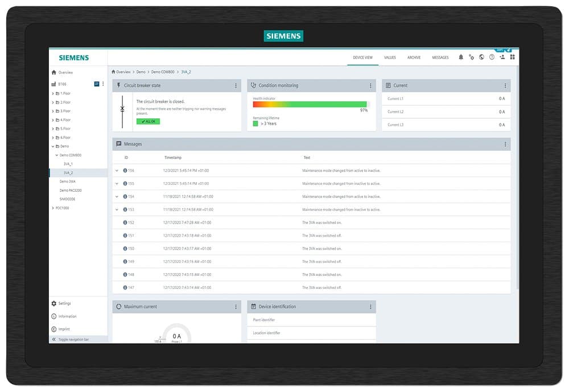This screenshot has width=569, height=392.
Task: Click info icon on message 152
Action: point(125,222)
